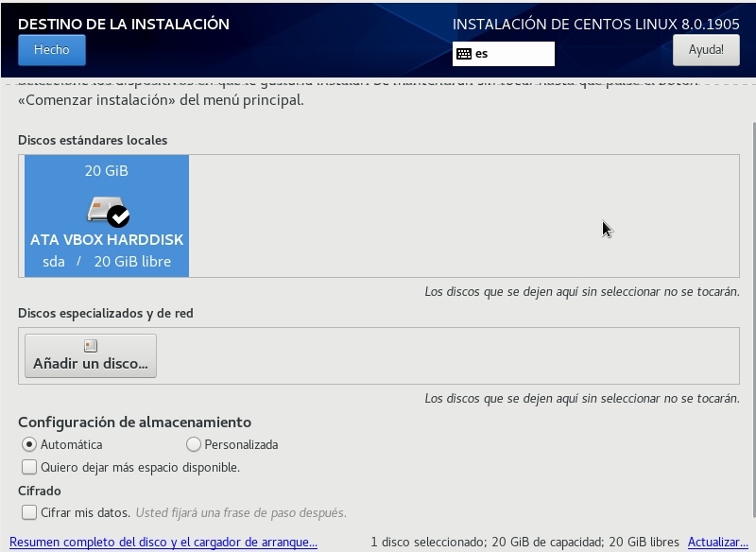Image resolution: width=756 pixels, height=552 pixels.
Task: Click the keyboard icon beside 'es'
Action: 464,54
